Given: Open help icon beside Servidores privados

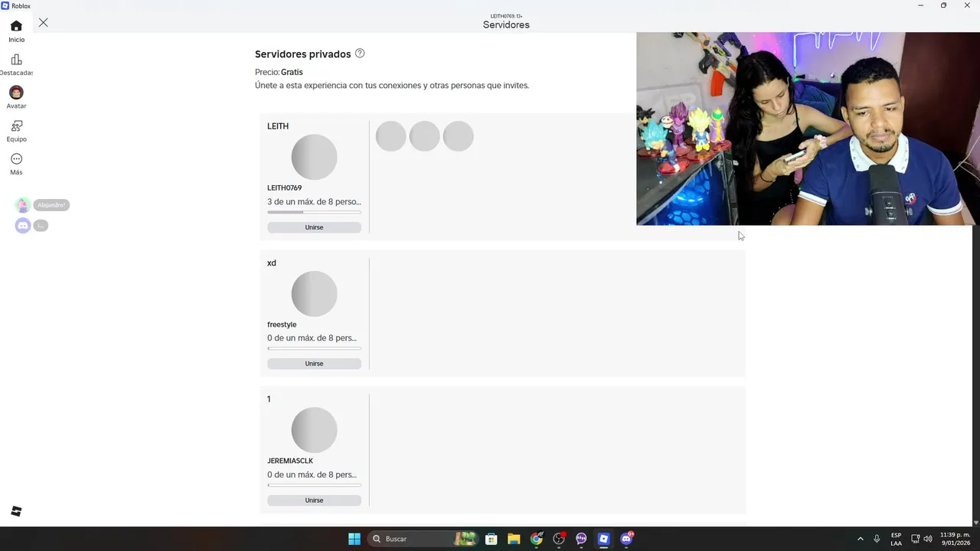Looking at the screenshot, I should pos(360,54).
